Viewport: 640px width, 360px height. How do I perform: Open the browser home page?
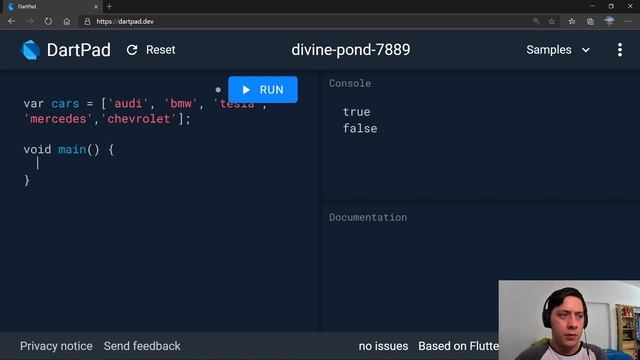[x=67, y=21]
